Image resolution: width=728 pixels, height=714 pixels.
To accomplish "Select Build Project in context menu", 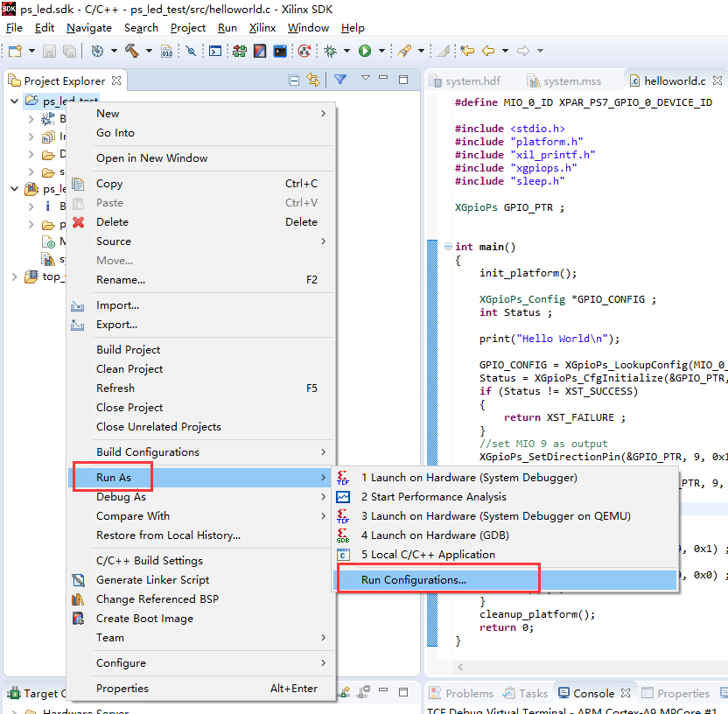I will (x=200, y=350).
